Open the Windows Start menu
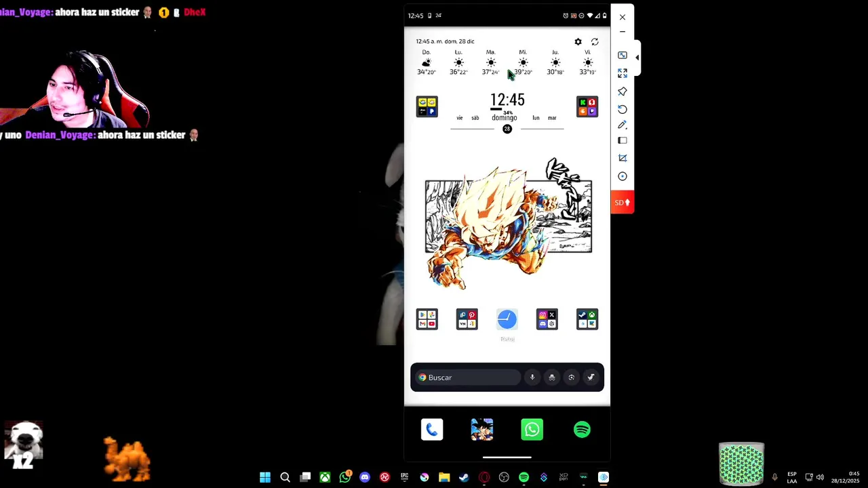 point(265,477)
